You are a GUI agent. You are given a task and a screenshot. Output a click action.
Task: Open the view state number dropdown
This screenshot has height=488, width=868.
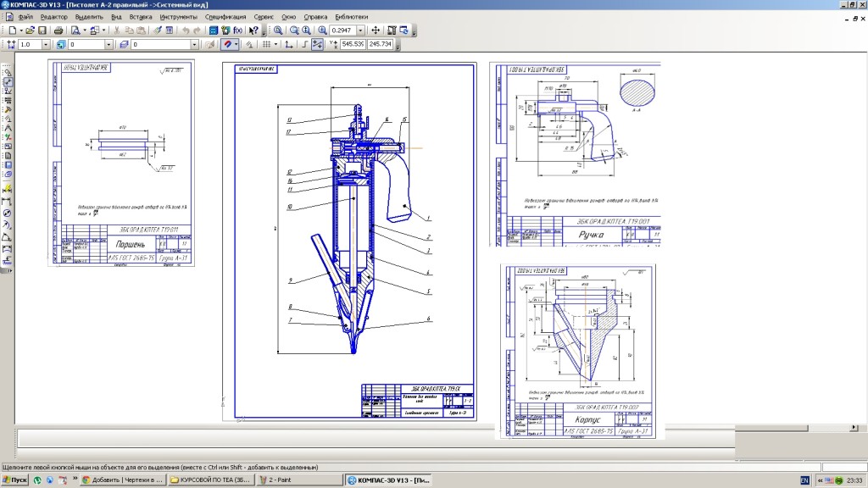(108, 44)
